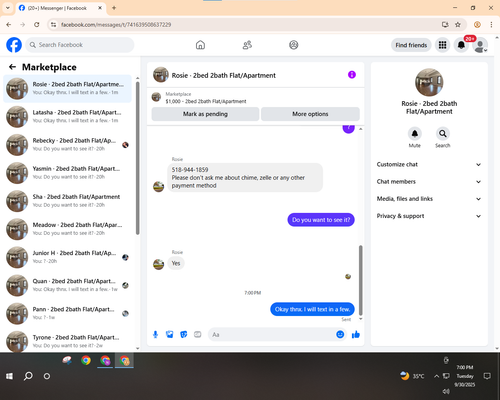Expand Privacy & support section

[x=429, y=216]
